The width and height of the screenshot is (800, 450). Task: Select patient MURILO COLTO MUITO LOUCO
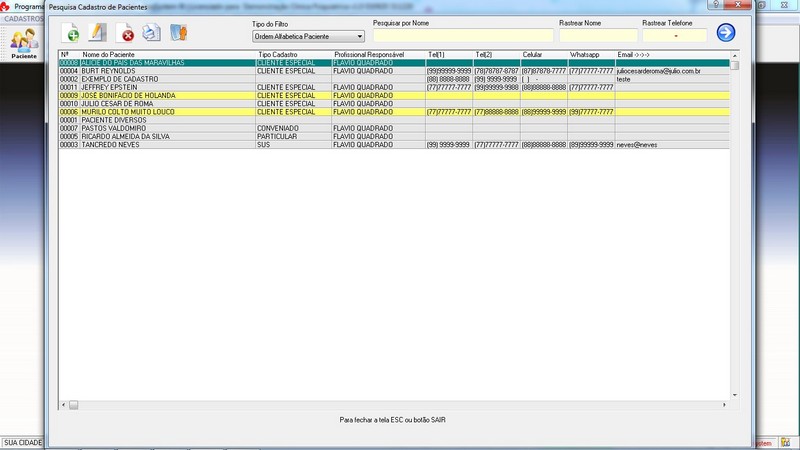(x=394, y=112)
